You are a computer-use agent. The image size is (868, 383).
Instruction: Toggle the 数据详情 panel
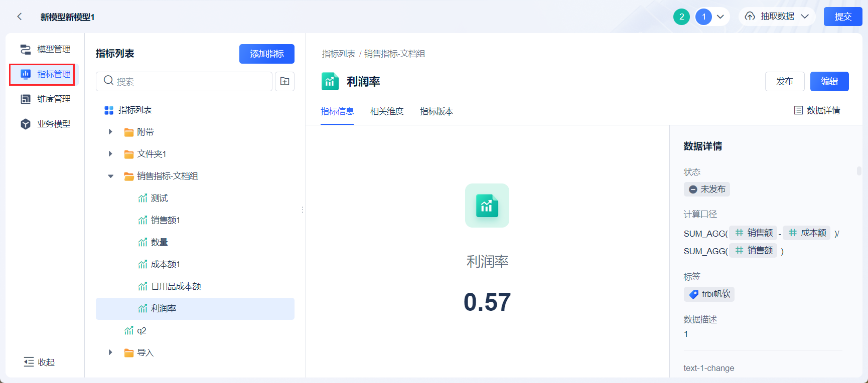[x=817, y=110]
